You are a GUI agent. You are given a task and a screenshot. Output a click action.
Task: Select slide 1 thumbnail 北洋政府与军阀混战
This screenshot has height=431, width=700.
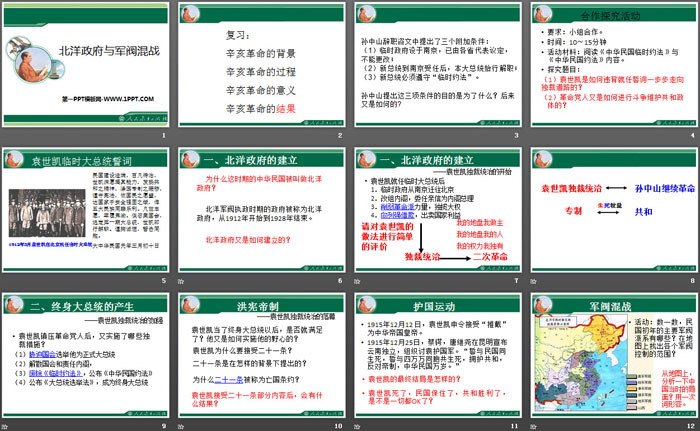click(x=86, y=65)
